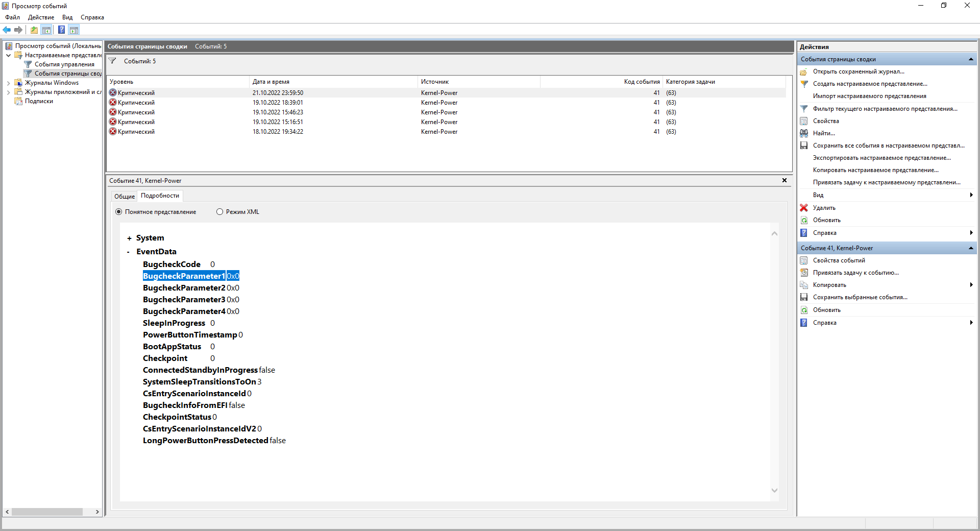
Task: Close the Событие 41 details pane
Action: click(785, 180)
